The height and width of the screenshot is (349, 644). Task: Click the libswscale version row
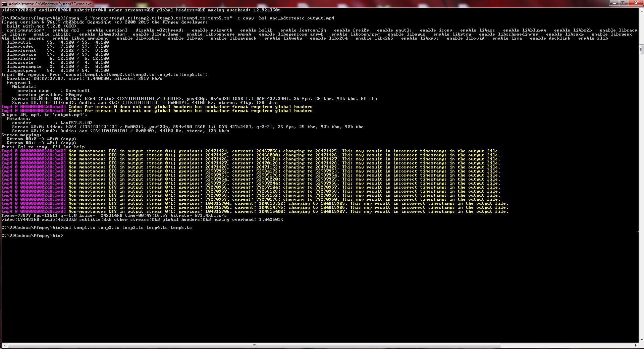click(x=58, y=62)
